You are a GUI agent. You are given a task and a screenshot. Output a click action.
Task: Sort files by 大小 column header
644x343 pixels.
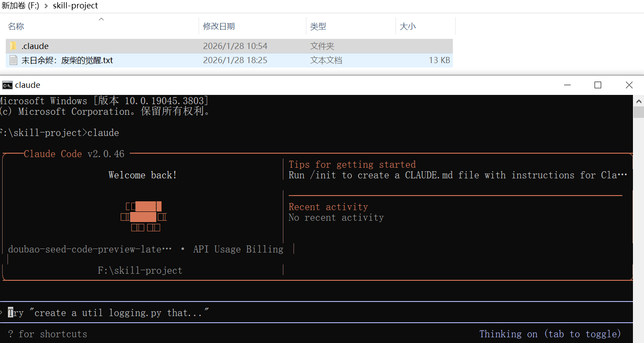click(x=407, y=26)
